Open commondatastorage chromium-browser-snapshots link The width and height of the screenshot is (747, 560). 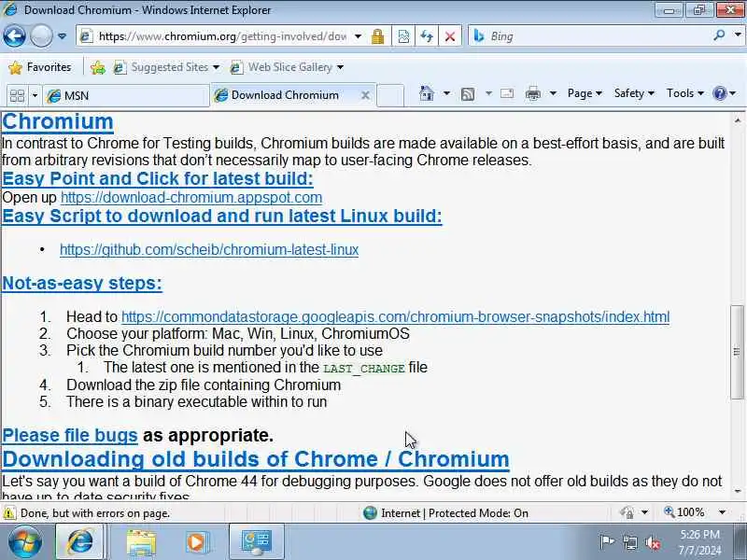395,316
